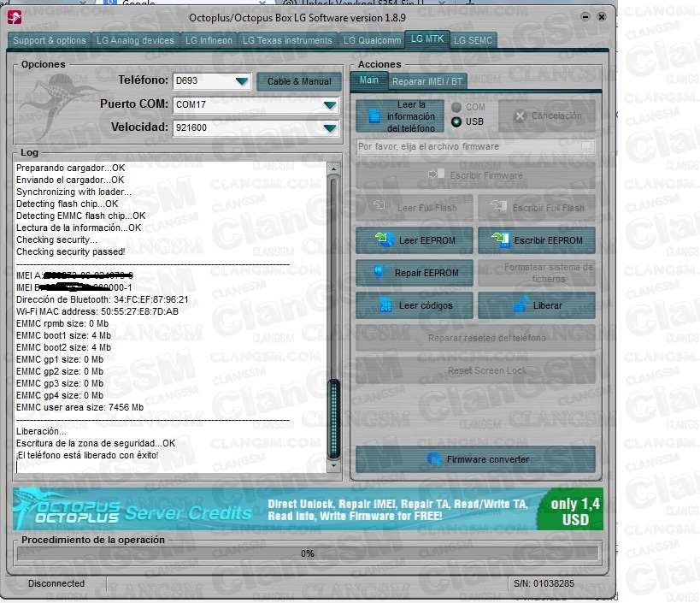This screenshot has width=700, height=603.
Task: Select the Main actions tab
Action: pos(368,80)
